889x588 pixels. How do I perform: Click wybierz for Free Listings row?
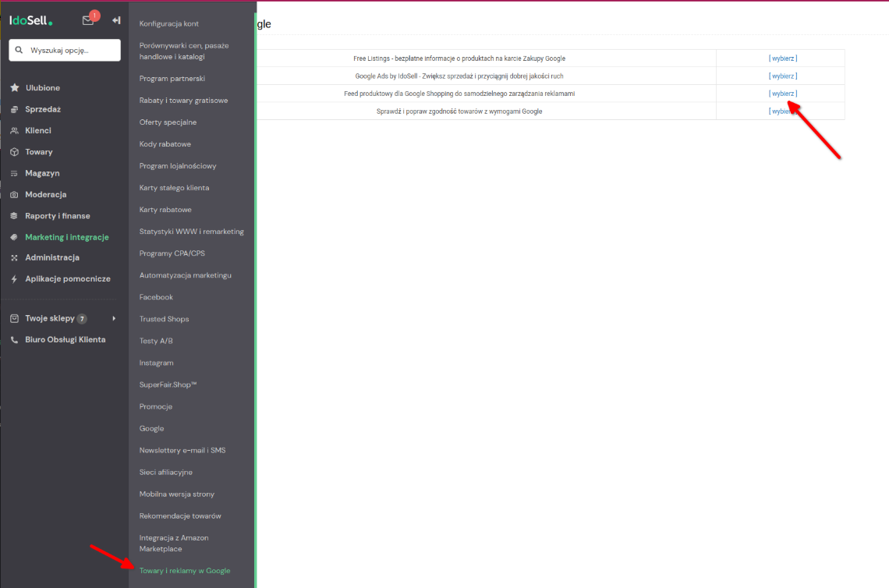(x=783, y=58)
